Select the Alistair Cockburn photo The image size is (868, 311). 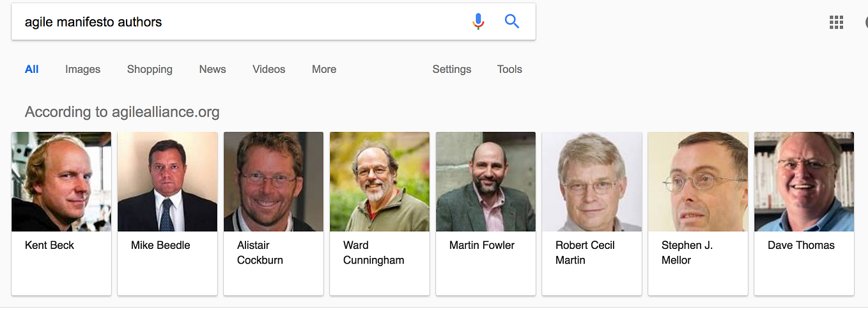(274, 182)
